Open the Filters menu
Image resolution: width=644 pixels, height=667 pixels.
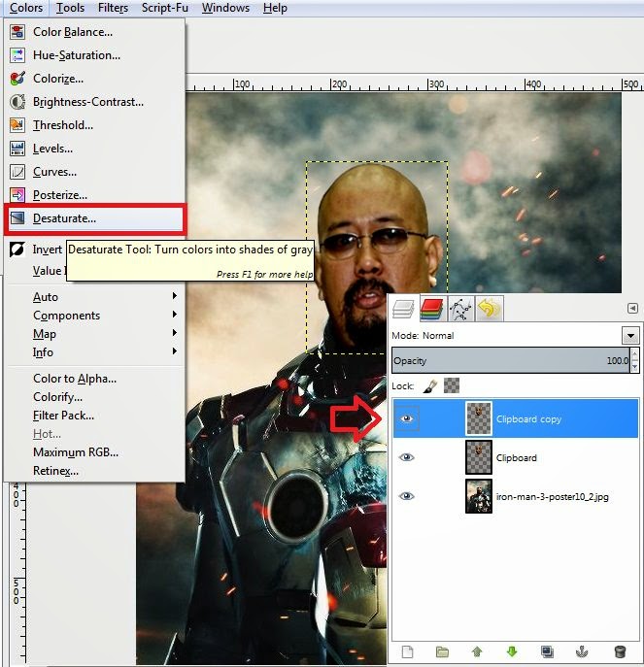click(x=113, y=8)
